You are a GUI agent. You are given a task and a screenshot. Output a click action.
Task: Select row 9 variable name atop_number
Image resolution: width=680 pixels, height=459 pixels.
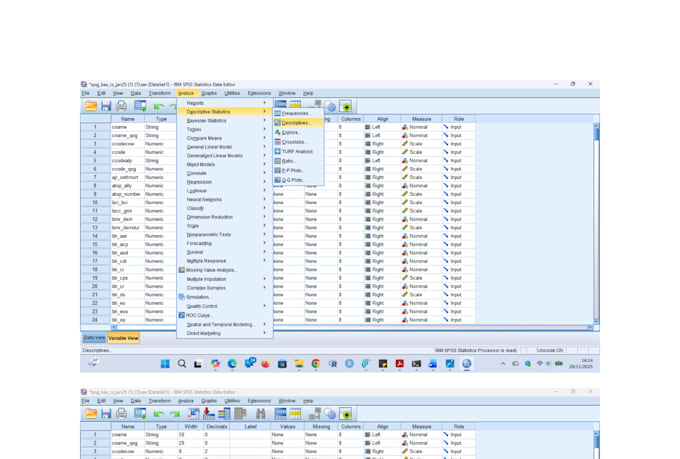click(x=128, y=194)
